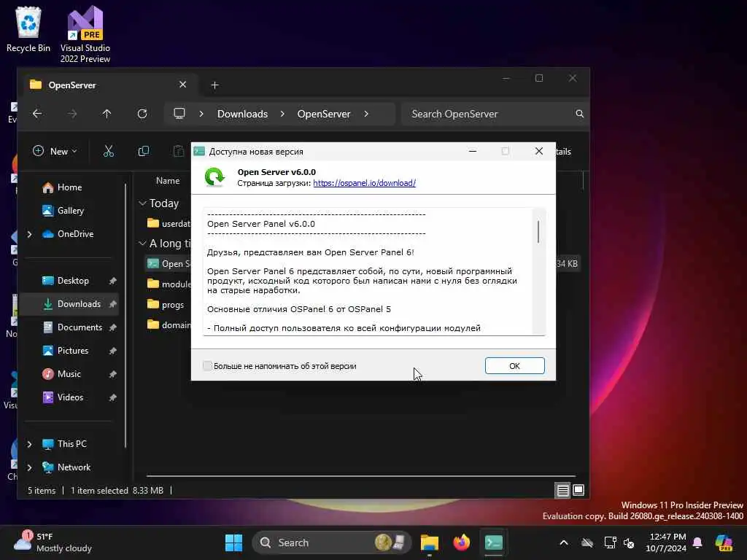Select the domains folder row

click(x=168, y=324)
